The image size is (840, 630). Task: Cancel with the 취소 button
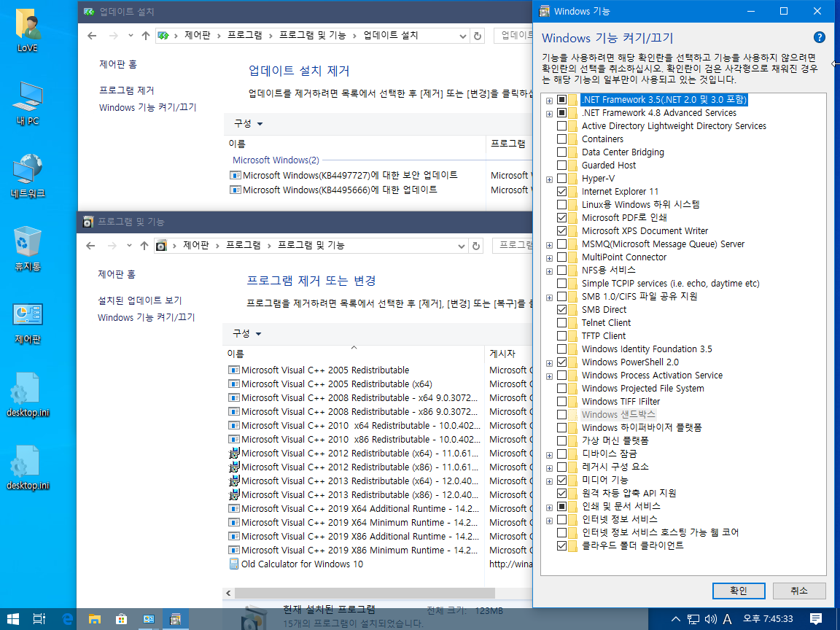(798, 591)
